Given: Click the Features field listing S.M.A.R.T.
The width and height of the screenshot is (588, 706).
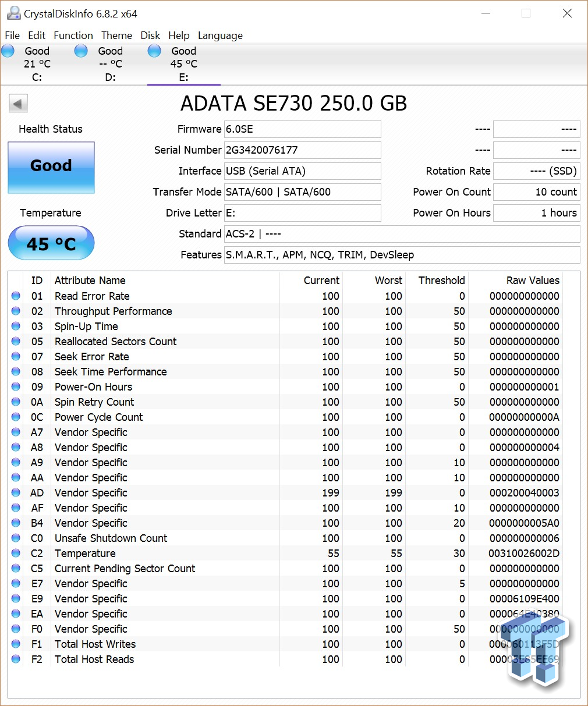Looking at the screenshot, I should (x=402, y=255).
